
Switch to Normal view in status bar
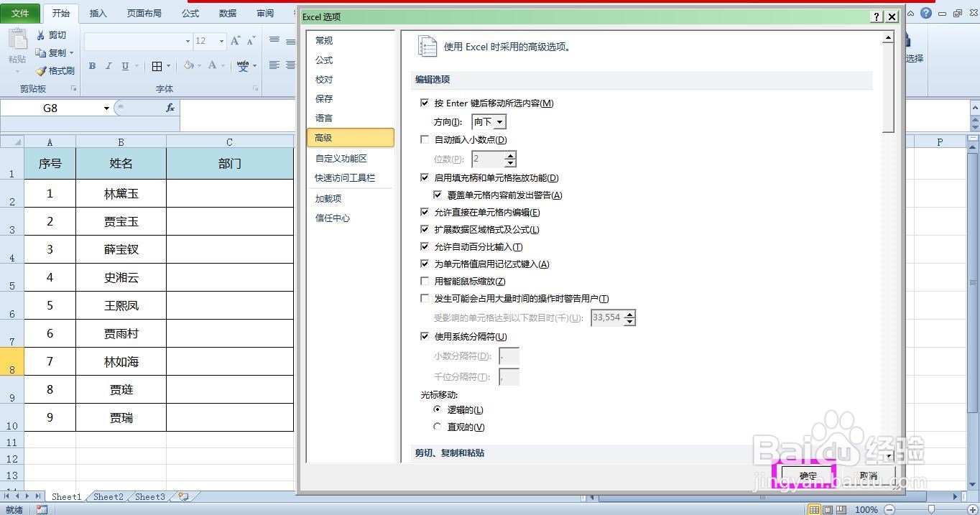coord(814,509)
